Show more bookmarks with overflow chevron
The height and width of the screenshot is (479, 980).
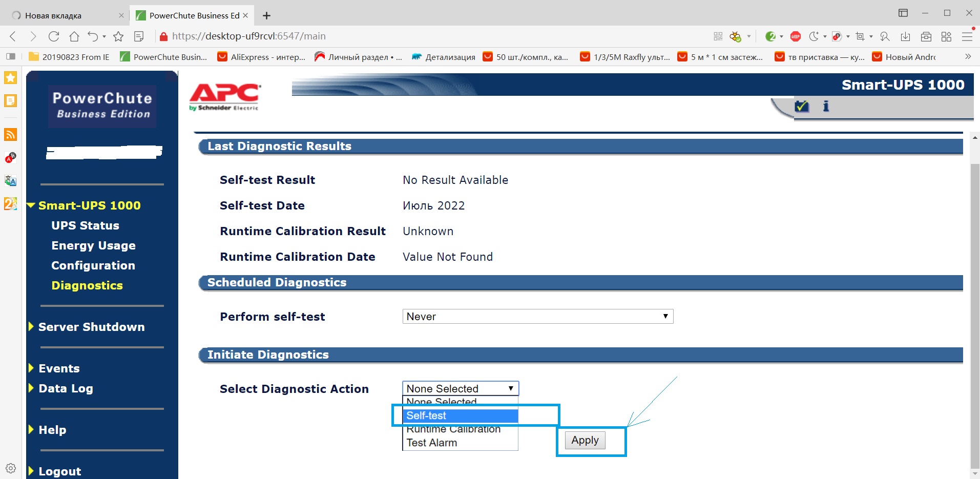pyautogui.click(x=968, y=56)
